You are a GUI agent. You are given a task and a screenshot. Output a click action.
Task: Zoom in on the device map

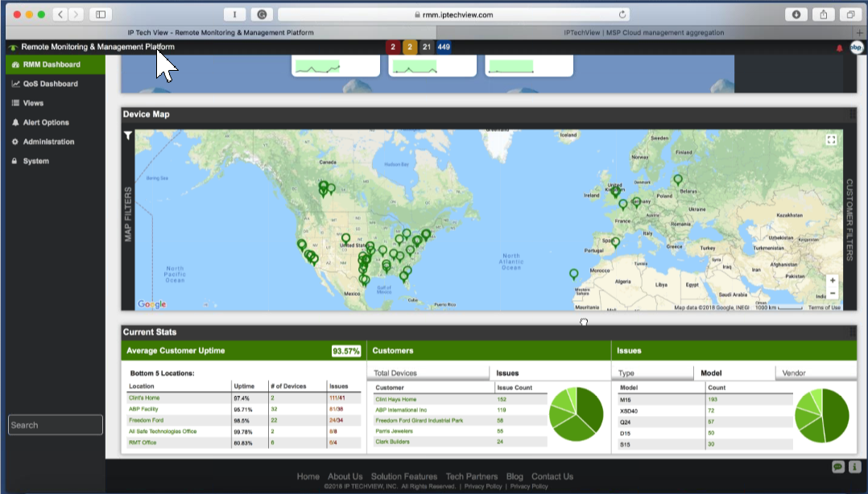coord(833,281)
